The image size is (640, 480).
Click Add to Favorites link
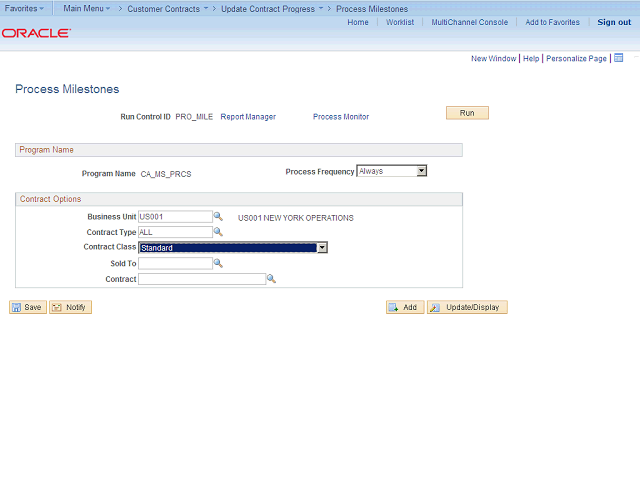click(552, 22)
